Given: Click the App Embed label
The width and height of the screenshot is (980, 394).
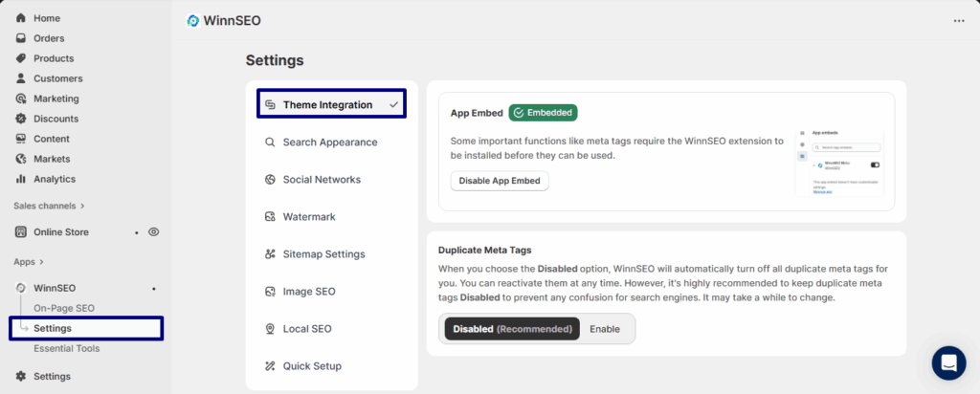Looking at the screenshot, I should point(477,113).
